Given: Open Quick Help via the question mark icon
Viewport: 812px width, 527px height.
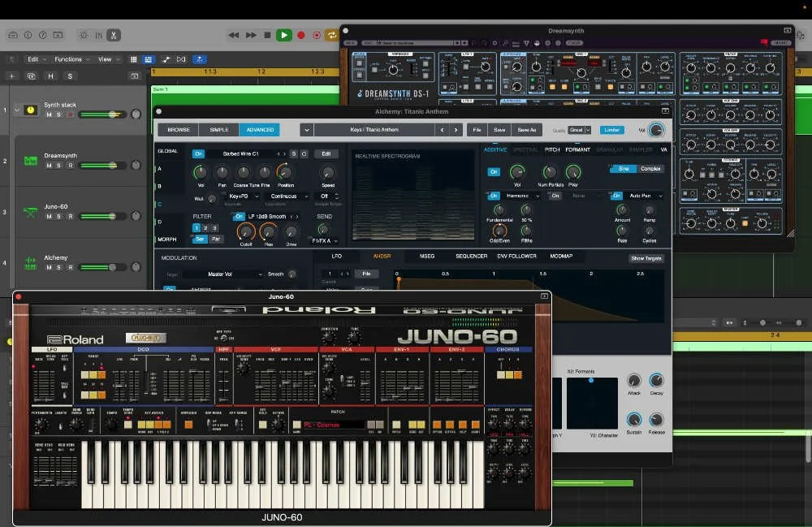Looking at the screenshot, I should click(41, 35).
